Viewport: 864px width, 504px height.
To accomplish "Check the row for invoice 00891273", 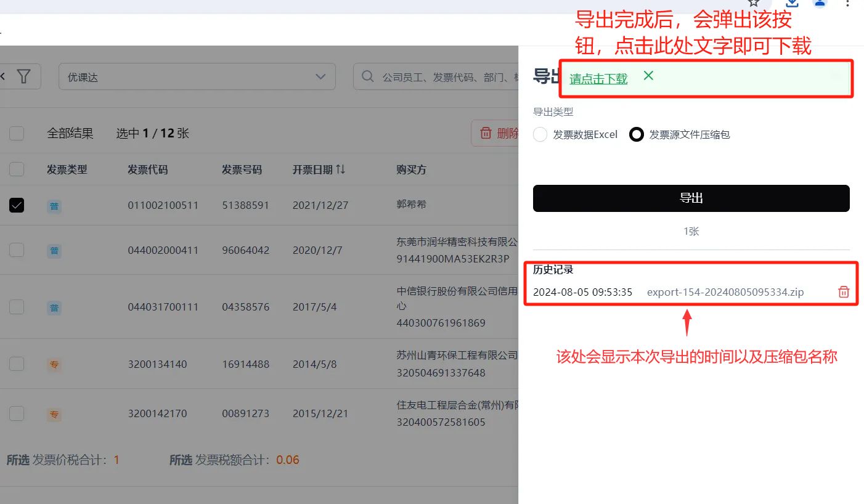I will (17, 413).
